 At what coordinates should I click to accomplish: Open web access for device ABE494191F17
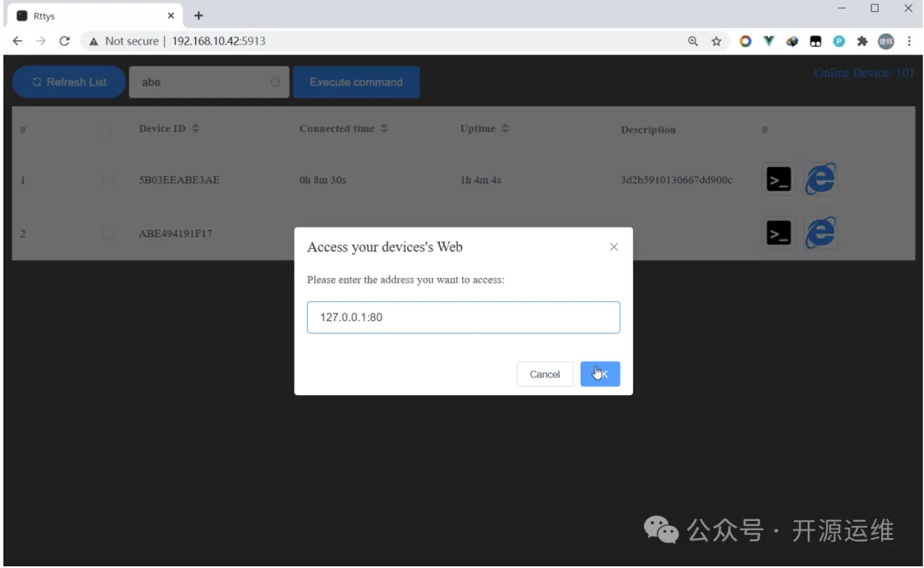click(820, 233)
